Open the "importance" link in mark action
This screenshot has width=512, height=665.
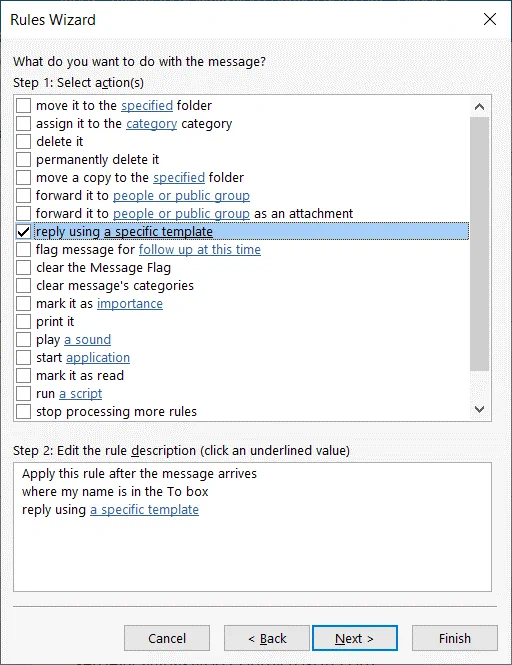130,304
